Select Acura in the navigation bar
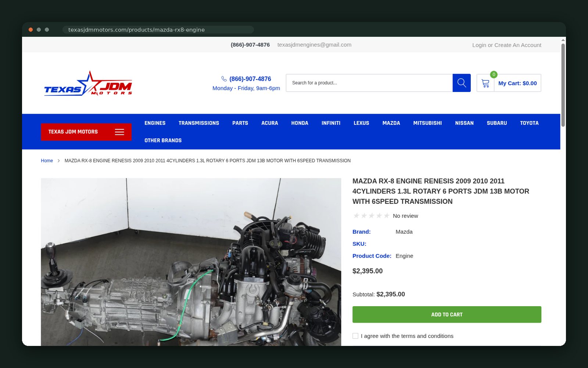Image resolution: width=588 pixels, height=368 pixels. click(x=270, y=123)
